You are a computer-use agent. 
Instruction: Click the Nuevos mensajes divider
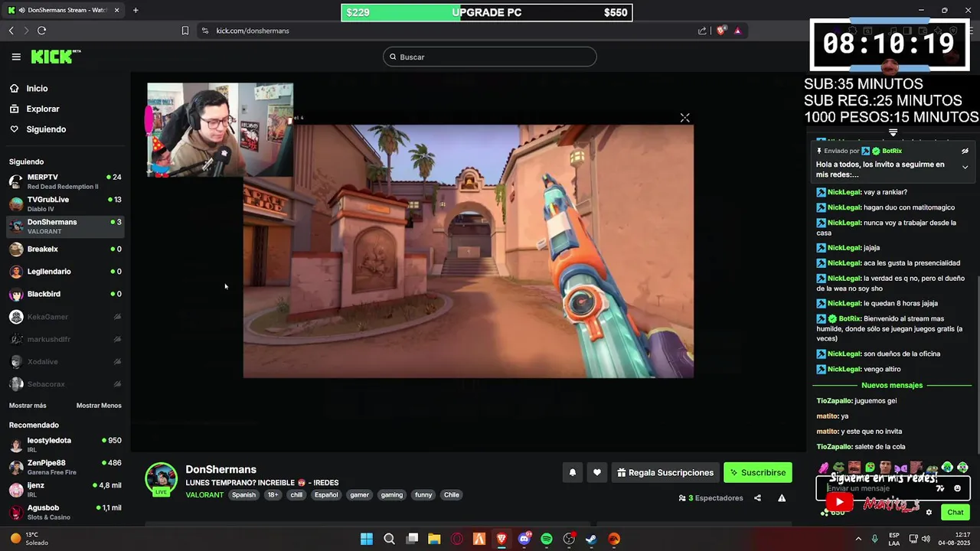(x=892, y=386)
